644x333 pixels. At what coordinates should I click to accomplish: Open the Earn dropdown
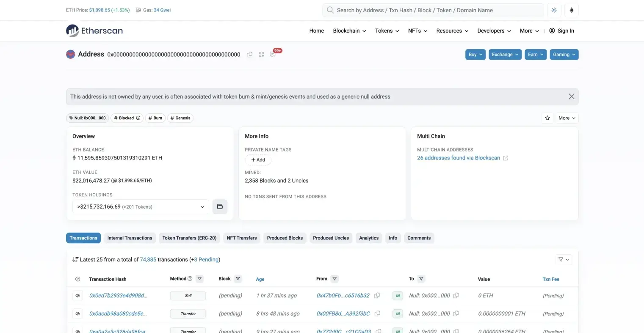pos(536,55)
